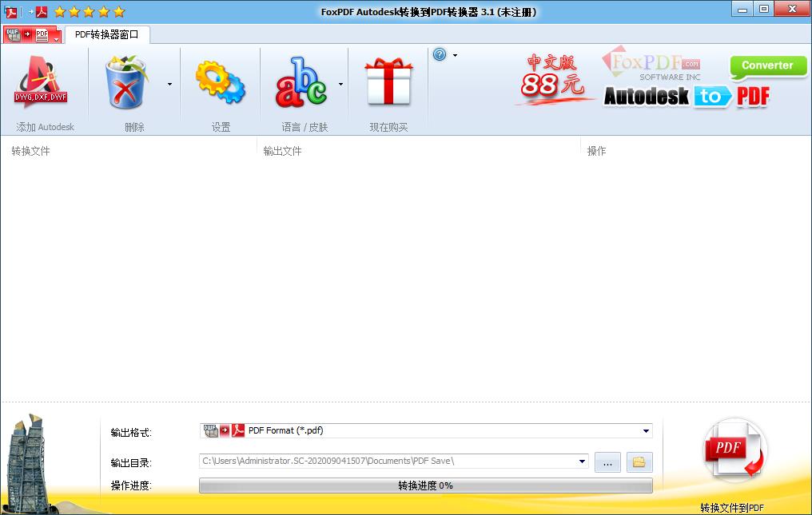
Task: Expand the help dropdown arrow
Action: point(455,55)
